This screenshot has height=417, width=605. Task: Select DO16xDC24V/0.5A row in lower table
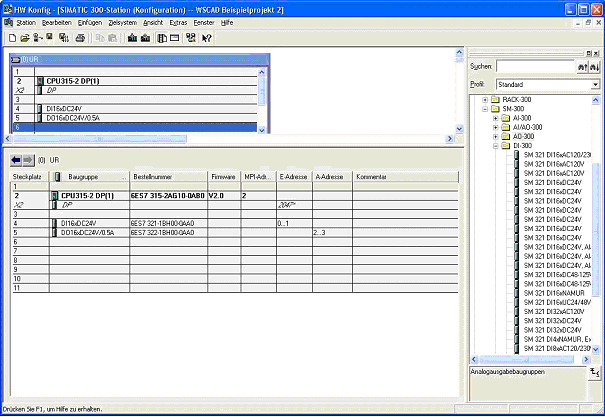235,233
